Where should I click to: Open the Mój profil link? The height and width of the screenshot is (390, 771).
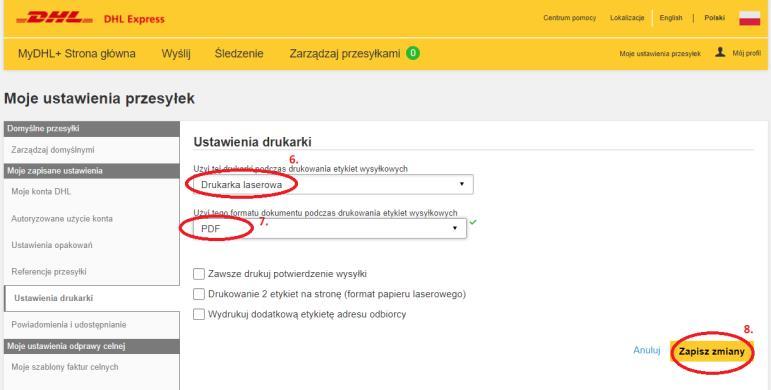[746, 53]
